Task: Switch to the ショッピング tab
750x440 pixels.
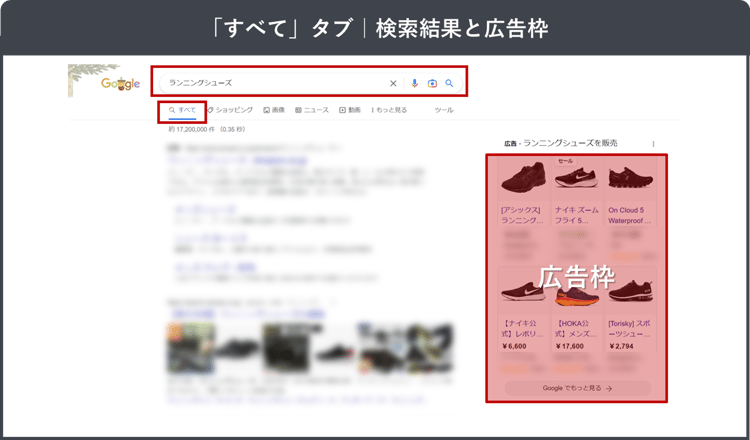Action: pyautogui.click(x=230, y=110)
